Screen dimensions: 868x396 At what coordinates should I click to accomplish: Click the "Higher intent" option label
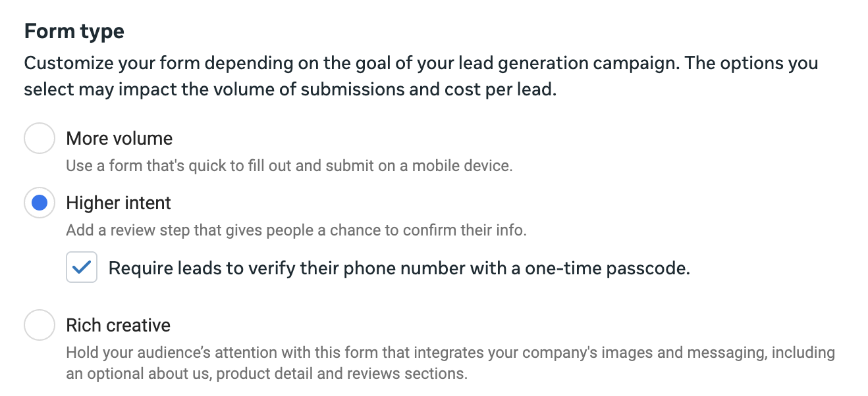(119, 203)
